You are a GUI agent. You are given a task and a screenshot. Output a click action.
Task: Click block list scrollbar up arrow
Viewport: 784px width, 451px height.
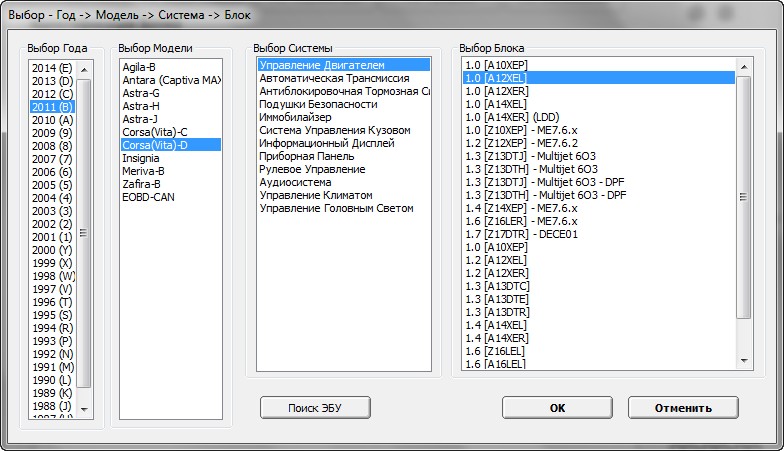point(744,67)
